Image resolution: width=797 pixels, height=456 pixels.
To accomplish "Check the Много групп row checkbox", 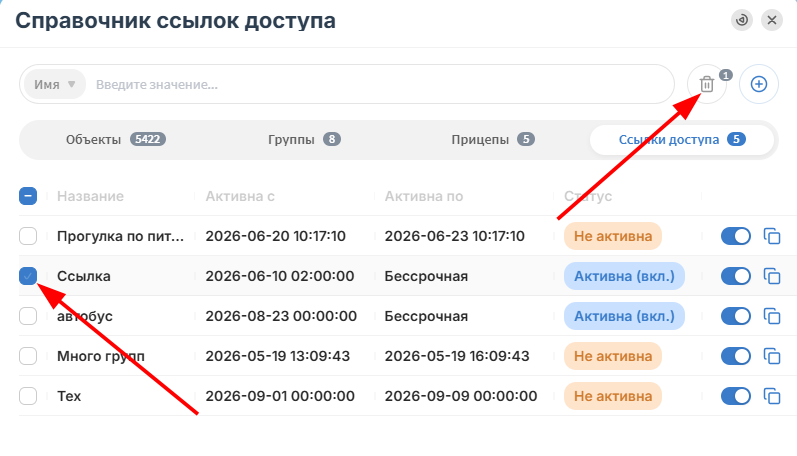I will (x=28, y=356).
